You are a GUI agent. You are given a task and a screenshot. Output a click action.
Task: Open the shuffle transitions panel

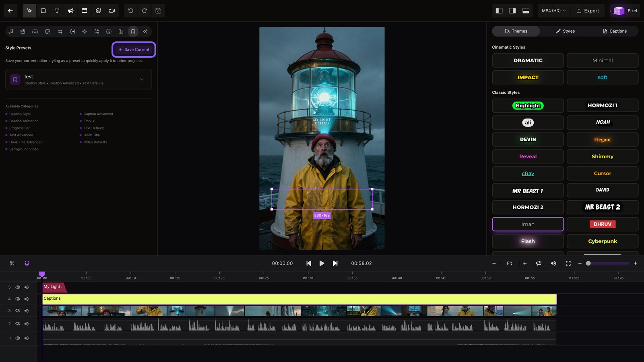click(60, 31)
